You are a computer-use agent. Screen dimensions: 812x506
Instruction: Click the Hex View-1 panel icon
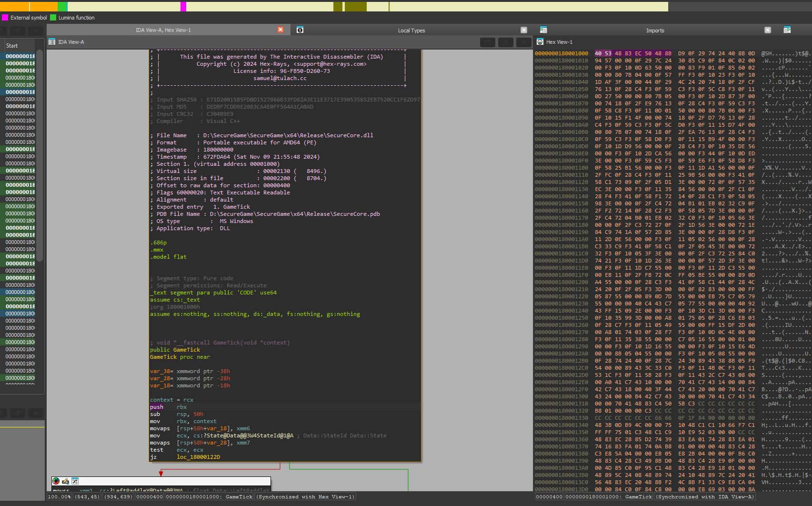(540, 42)
